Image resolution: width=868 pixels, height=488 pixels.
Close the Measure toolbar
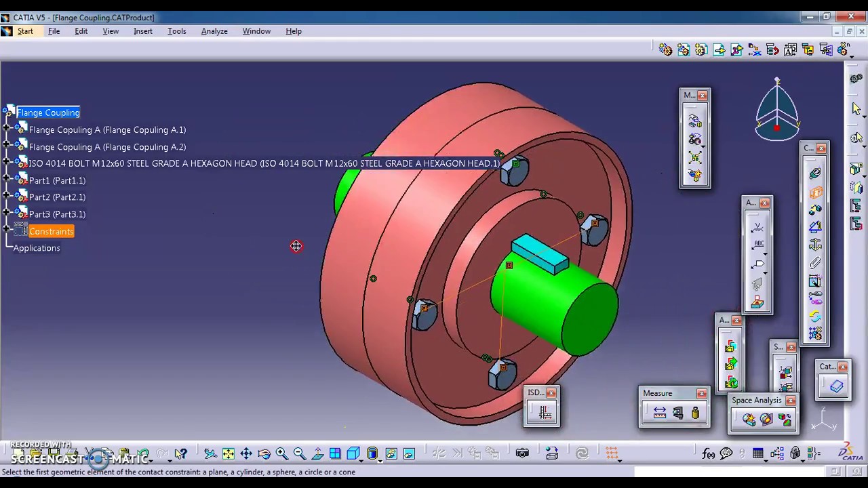point(702,393)
